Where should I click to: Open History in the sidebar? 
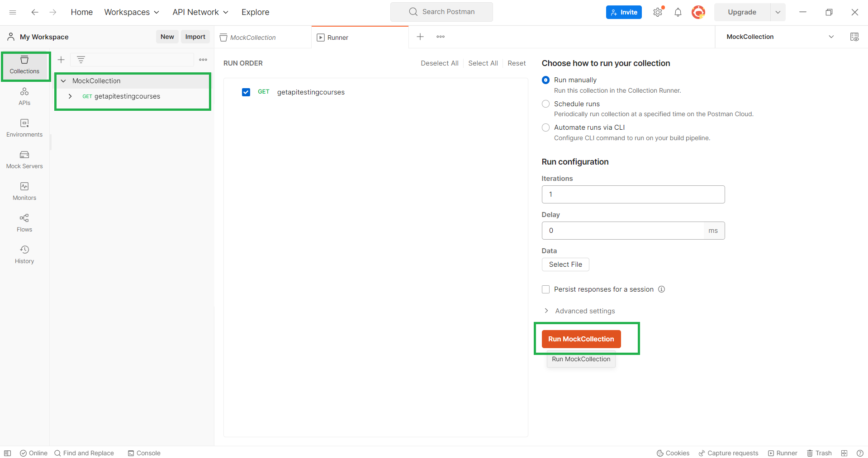24,255
